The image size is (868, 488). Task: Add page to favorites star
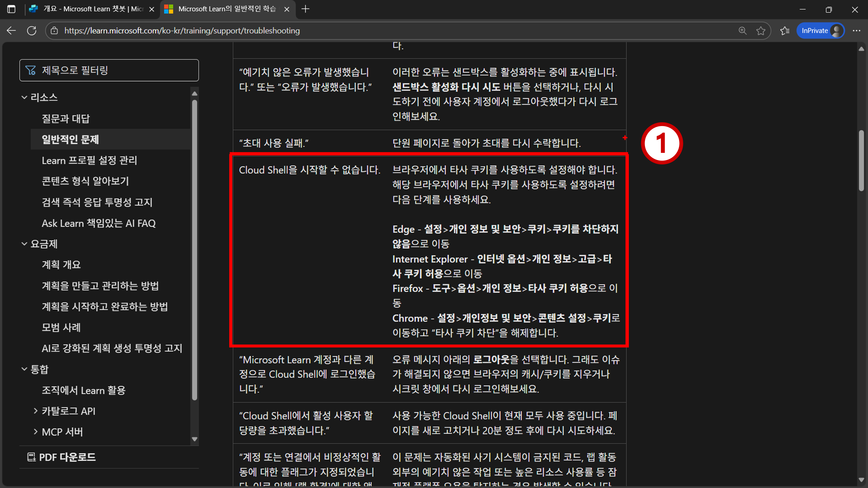[761, 31]
